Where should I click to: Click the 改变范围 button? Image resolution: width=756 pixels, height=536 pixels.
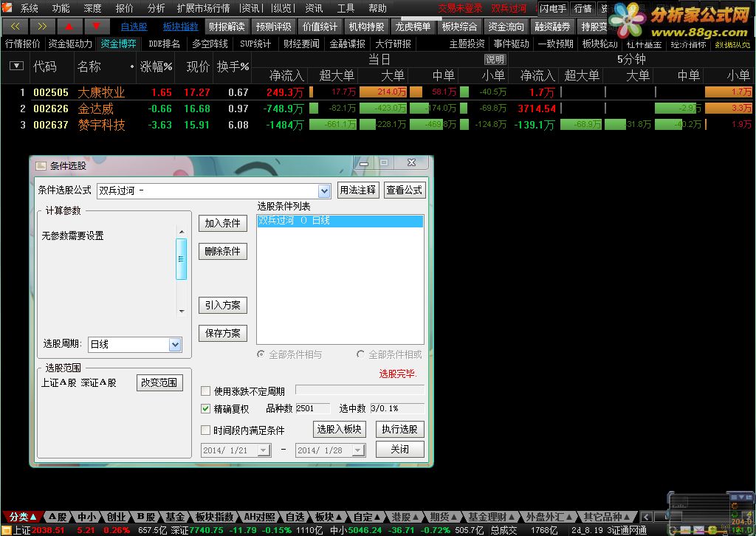159,382
